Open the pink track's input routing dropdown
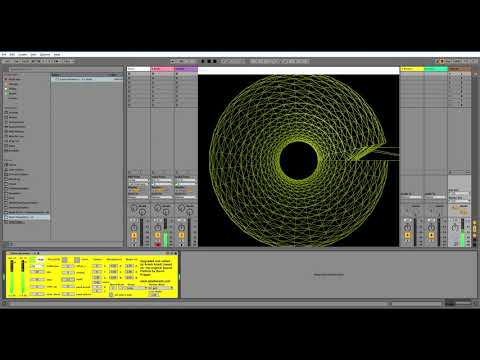This screenshot has width=480, height=360. coord(162,180)
